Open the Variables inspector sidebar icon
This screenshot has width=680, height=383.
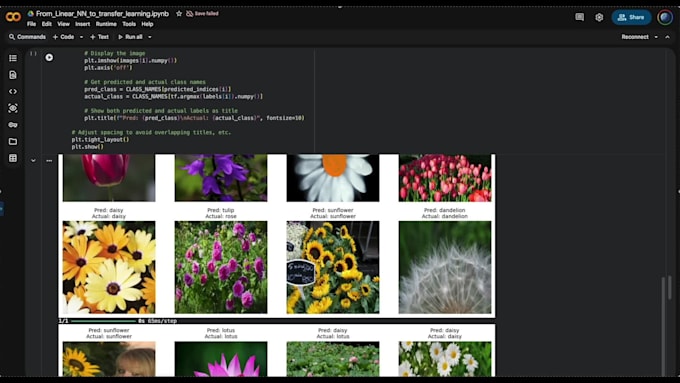(13, 108)
